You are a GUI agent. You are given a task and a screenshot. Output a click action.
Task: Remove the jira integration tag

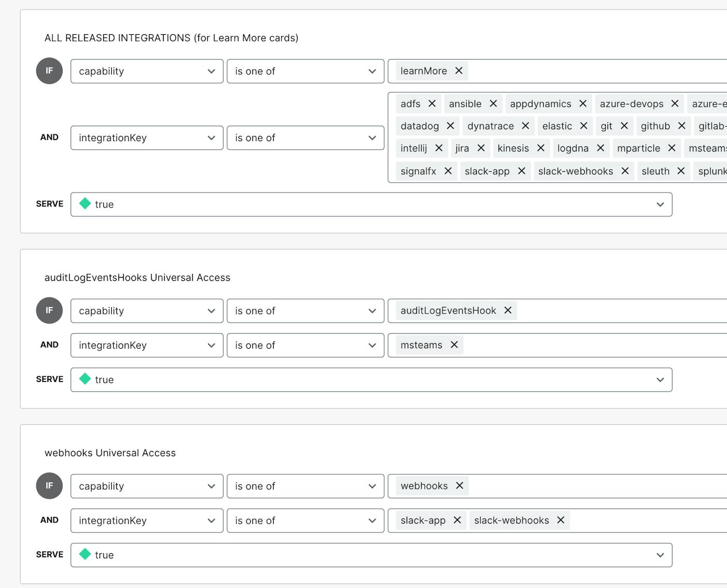(481, 148)
